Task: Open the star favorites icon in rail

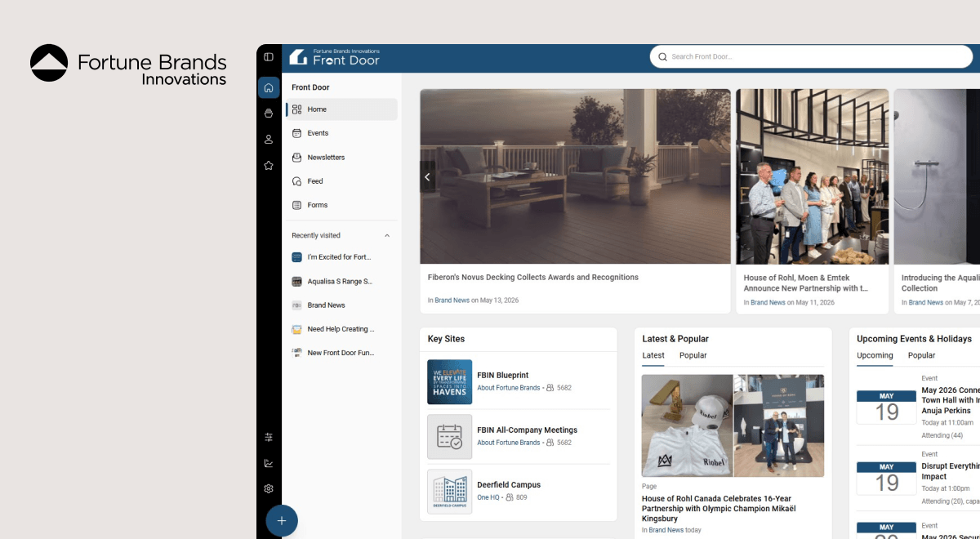Action: click(269, 166)
